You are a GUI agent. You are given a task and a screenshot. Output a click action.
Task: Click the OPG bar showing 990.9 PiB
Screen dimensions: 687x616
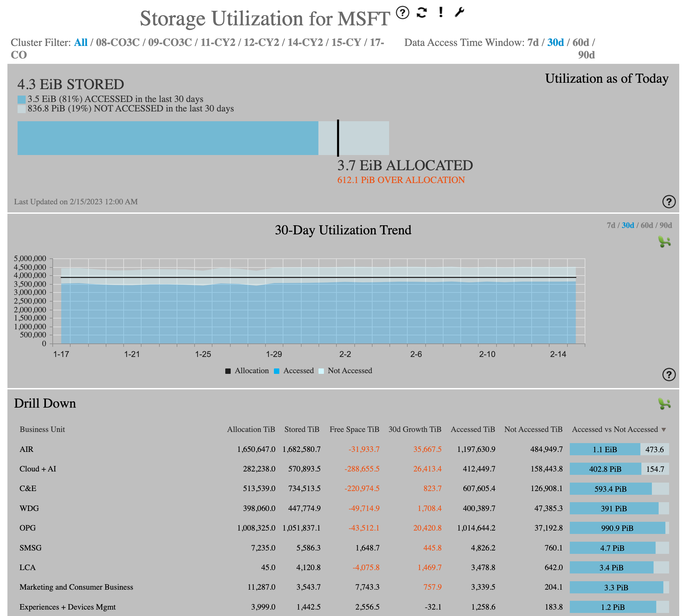pos(617,528)
